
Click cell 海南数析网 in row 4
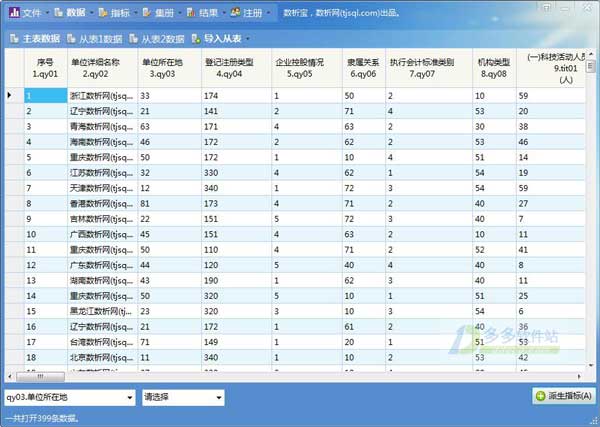pos(102,142)
